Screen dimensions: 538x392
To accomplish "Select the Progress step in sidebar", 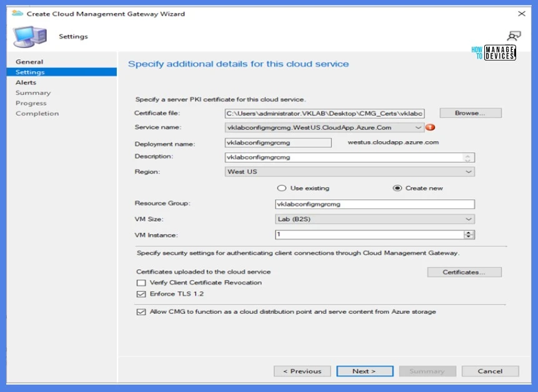I will pyautogui.click(x=31, y=103).
